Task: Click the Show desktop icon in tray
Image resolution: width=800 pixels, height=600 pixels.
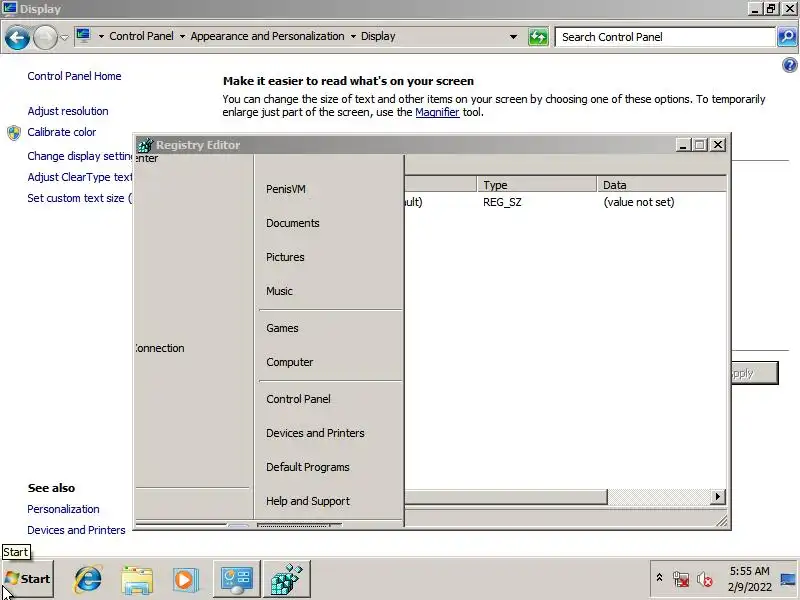Action: [x=788, y=579]
